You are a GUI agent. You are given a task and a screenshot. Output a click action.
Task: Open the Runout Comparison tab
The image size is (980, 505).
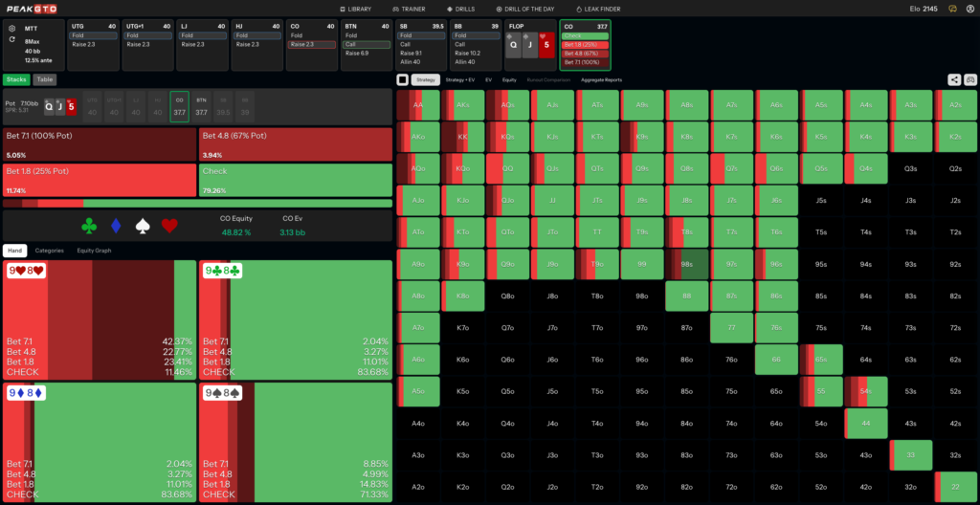(548, 79)
